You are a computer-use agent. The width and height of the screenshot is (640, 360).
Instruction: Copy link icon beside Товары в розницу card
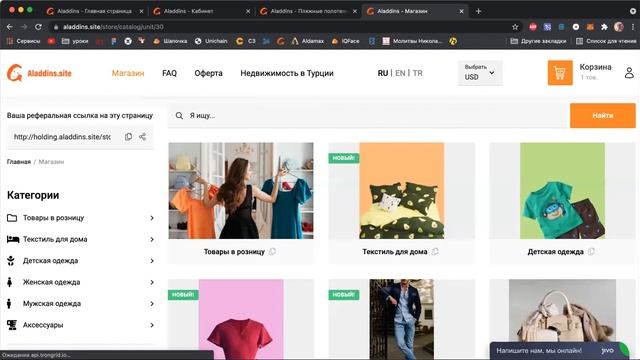(x=272, y=251)
